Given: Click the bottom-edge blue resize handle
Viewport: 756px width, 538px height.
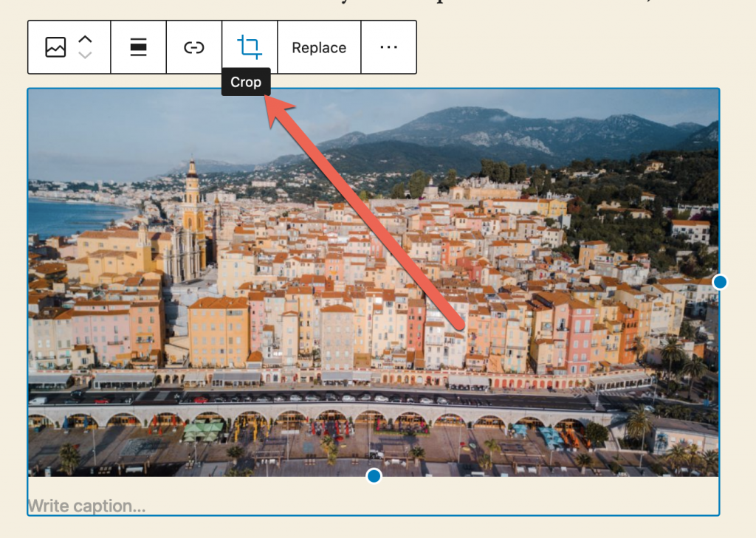Looking at the screenshot, I should (x=374, y=476).
